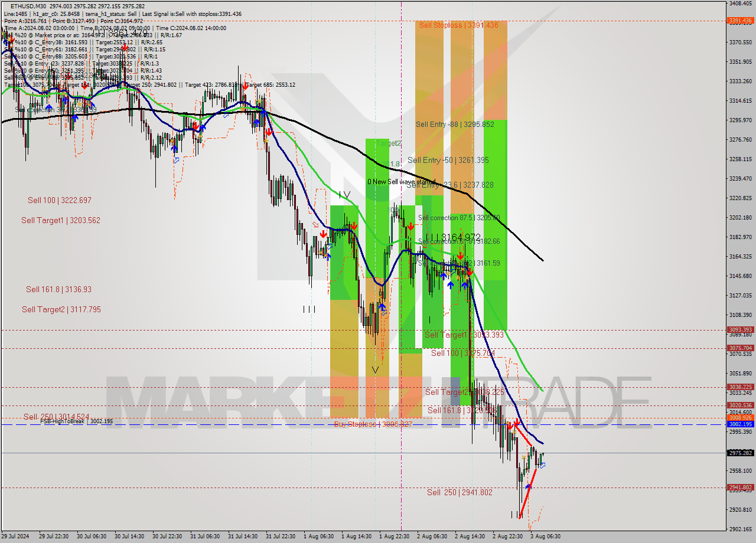Select the 'Sell 161.8 | 3136.93' label
The image size is (756, 543).
point(58,289)
